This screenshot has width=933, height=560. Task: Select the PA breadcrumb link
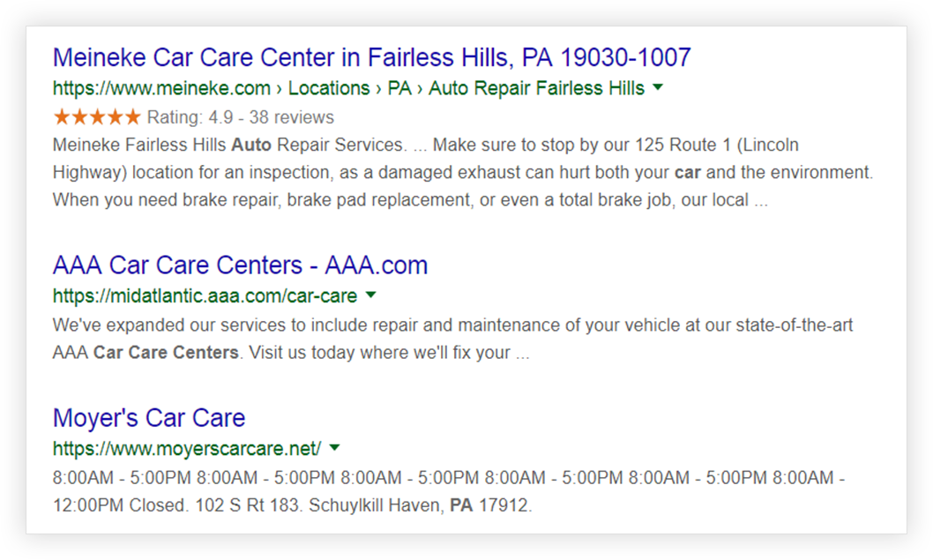coord(399,88)
